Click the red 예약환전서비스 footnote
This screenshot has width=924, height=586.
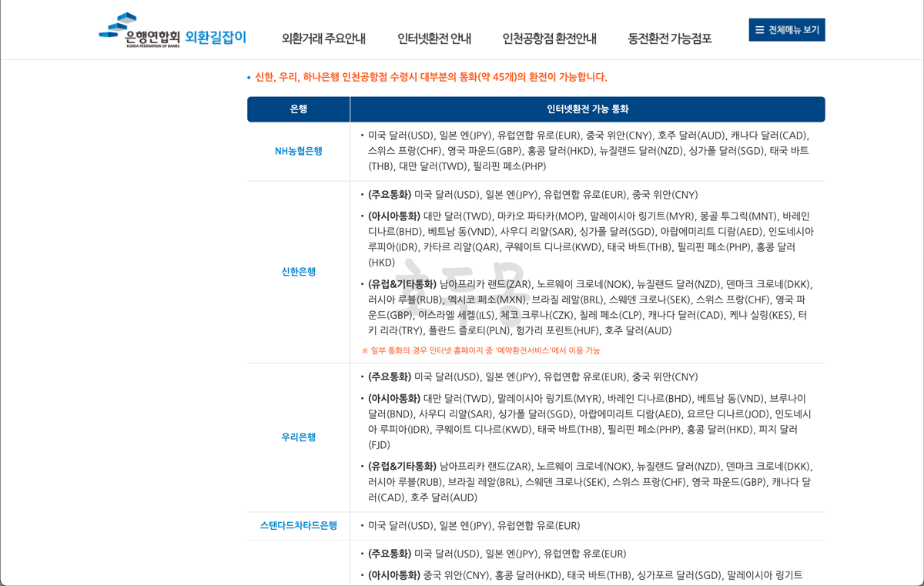(x=480, y=350)
